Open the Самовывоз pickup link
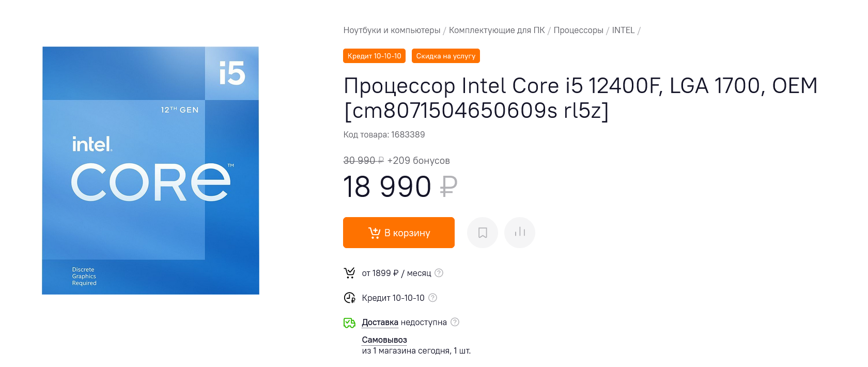Screen dimensions: 868x367 pos(384,340)
